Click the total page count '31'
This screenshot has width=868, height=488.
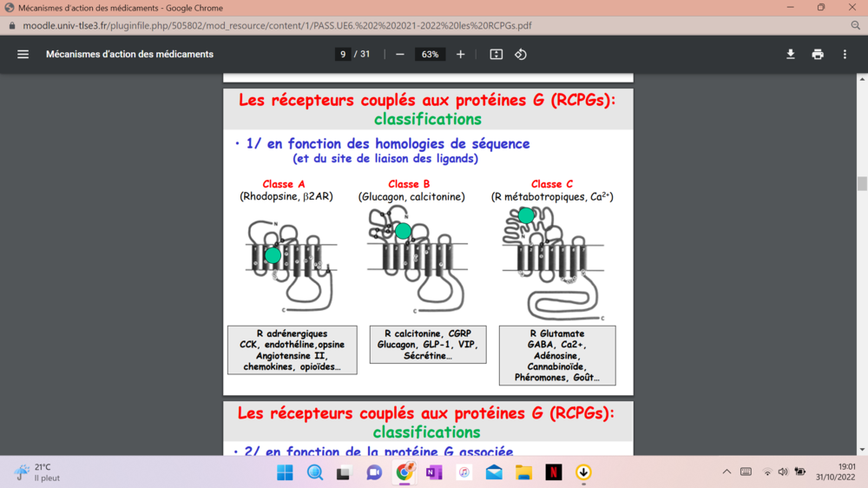(365, 55)
